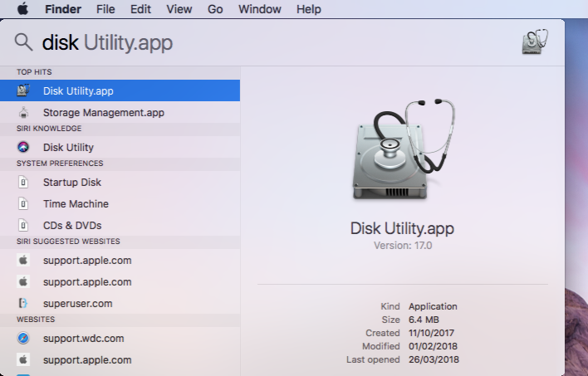
Task: Open the first support.apple.com suggested website
Action: tap(87, 260)
